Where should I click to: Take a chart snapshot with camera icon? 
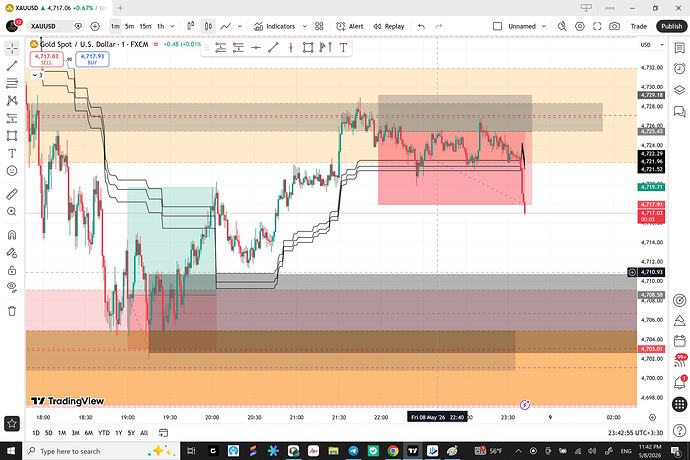pyautogui.click(x=615, y=26)
